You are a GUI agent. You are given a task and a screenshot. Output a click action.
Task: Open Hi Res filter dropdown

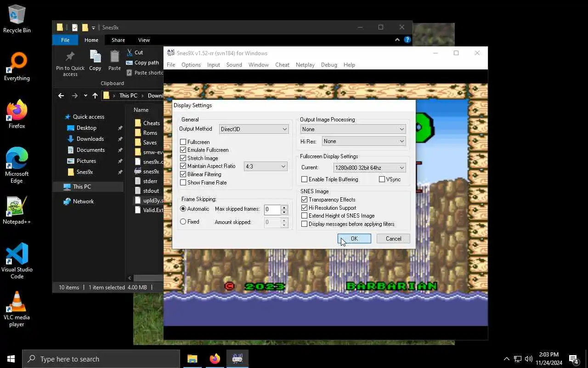[363, 141]
